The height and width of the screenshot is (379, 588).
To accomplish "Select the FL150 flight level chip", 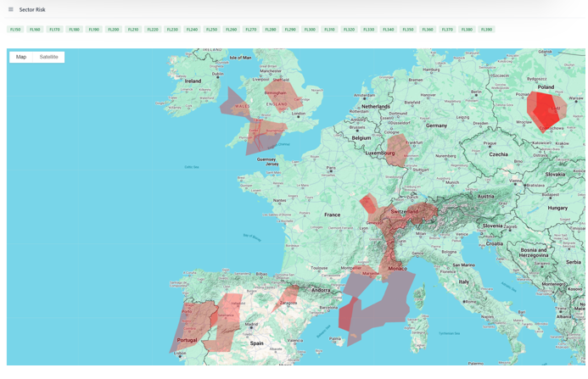I will pos(15,30).
